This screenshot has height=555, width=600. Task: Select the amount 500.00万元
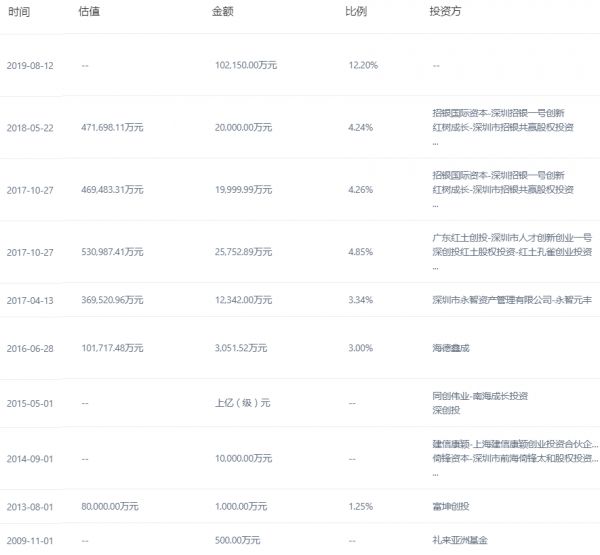pos(238,540)
